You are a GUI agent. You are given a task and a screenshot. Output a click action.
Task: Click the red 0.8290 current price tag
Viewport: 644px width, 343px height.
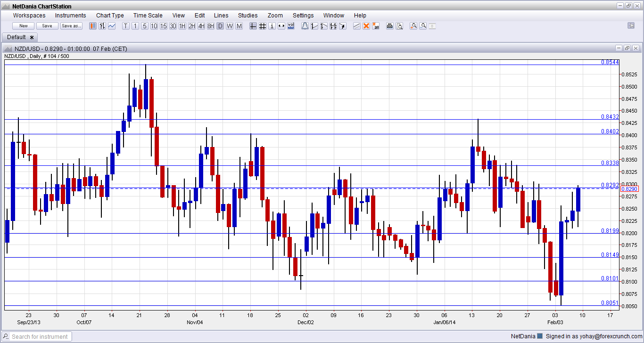pyautogui.click(x=630, y=189)
